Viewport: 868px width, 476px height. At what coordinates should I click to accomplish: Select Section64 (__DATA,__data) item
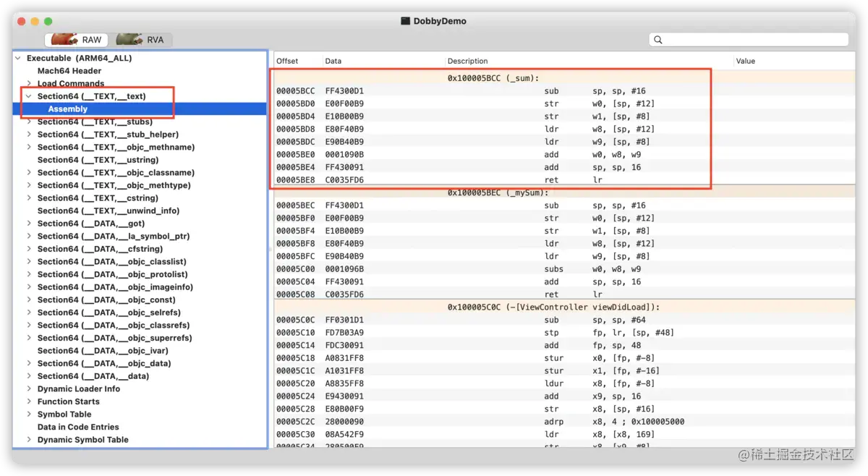coord(93,376)
